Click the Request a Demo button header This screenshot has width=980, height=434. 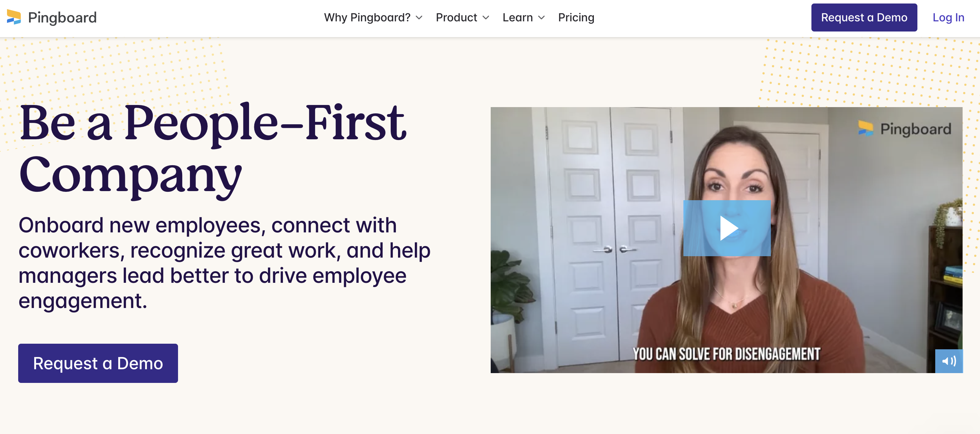click(x=865, y=17)
